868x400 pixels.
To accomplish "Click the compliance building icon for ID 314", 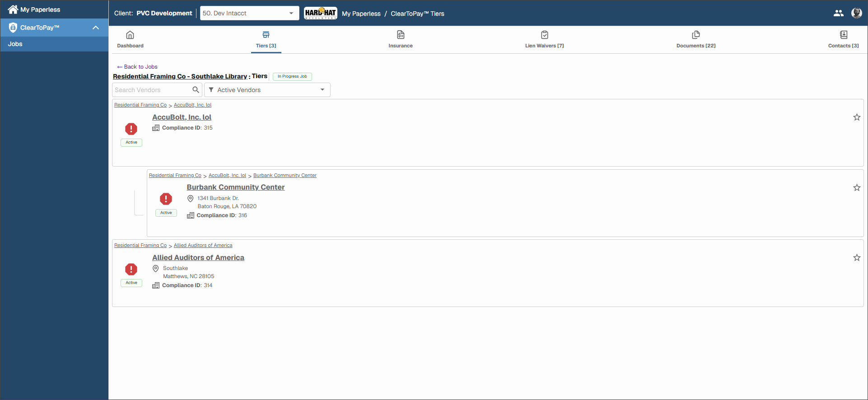I will tap(156, 285).
